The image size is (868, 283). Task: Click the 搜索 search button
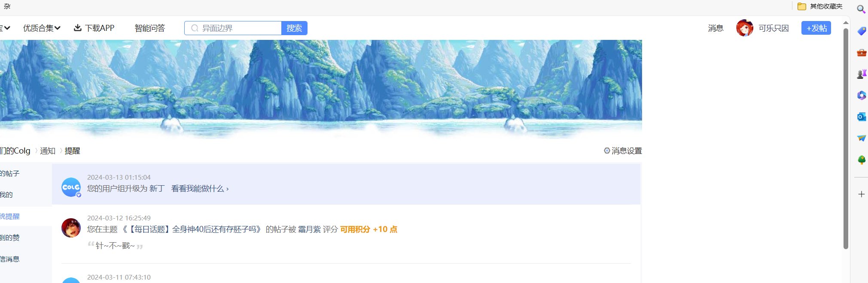(x=294, y=28)
